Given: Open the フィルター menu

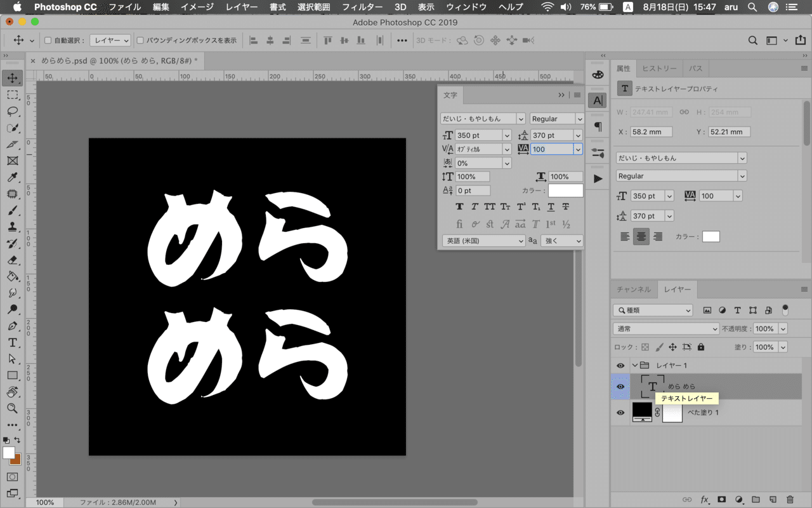Looking at the screenshot, I should (x=362, y=7).
